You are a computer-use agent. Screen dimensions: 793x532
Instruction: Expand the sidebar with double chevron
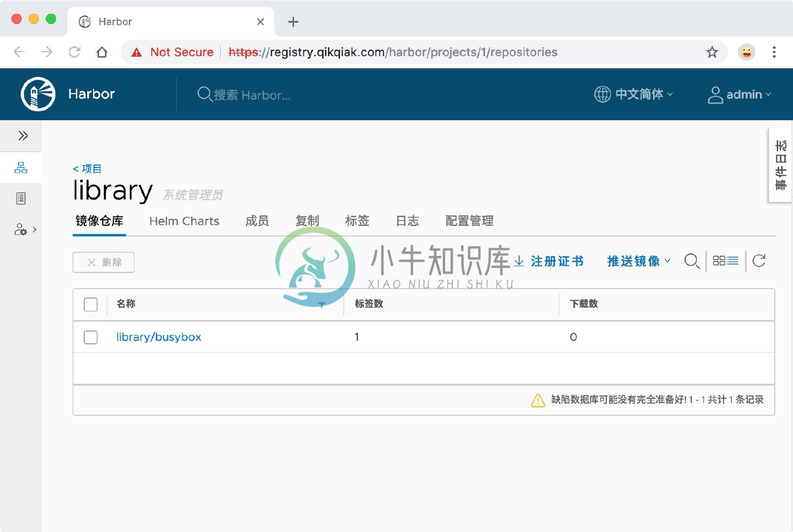[23, 136]
